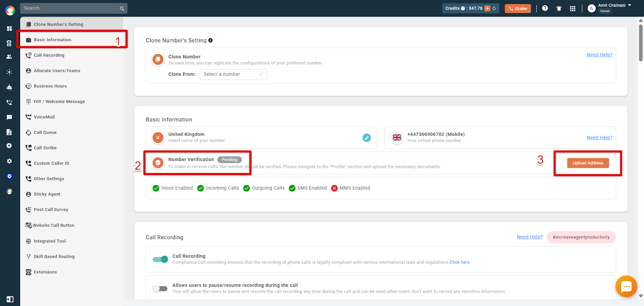This screenshot has height=306, width=644.
Task: Open the Dialer button
Action: (x=518, y=8)
